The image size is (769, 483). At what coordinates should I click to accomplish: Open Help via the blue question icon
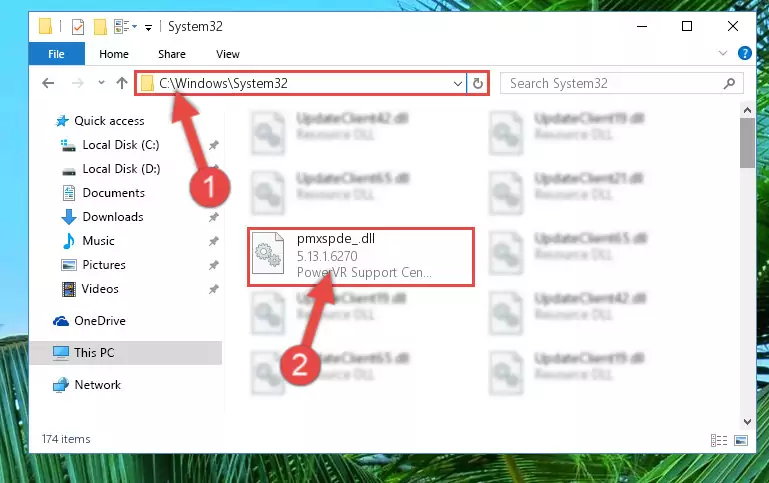click(744, 53)
